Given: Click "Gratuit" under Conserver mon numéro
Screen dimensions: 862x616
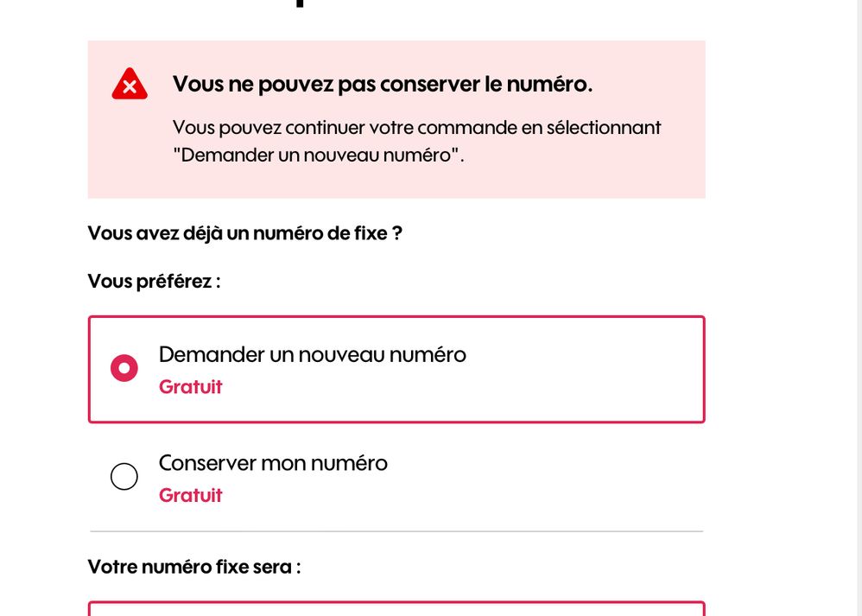Looking at the screenshot, I should tap(191, 495).
